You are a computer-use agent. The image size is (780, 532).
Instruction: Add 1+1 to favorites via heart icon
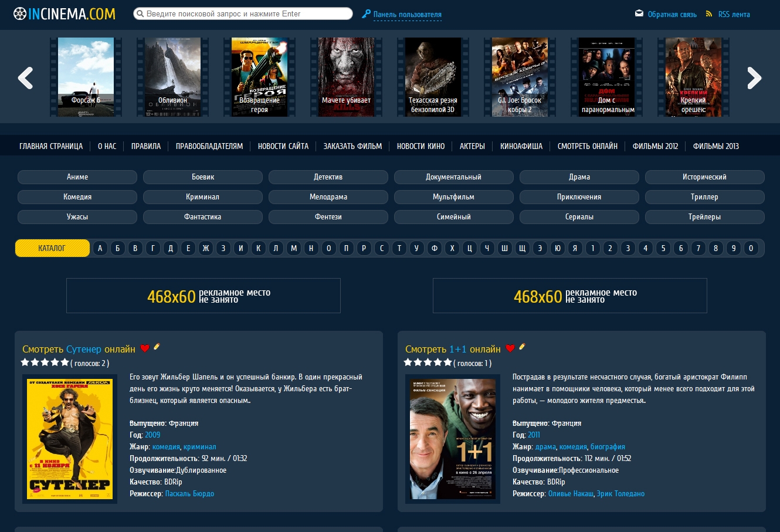[x=510, y=349]
